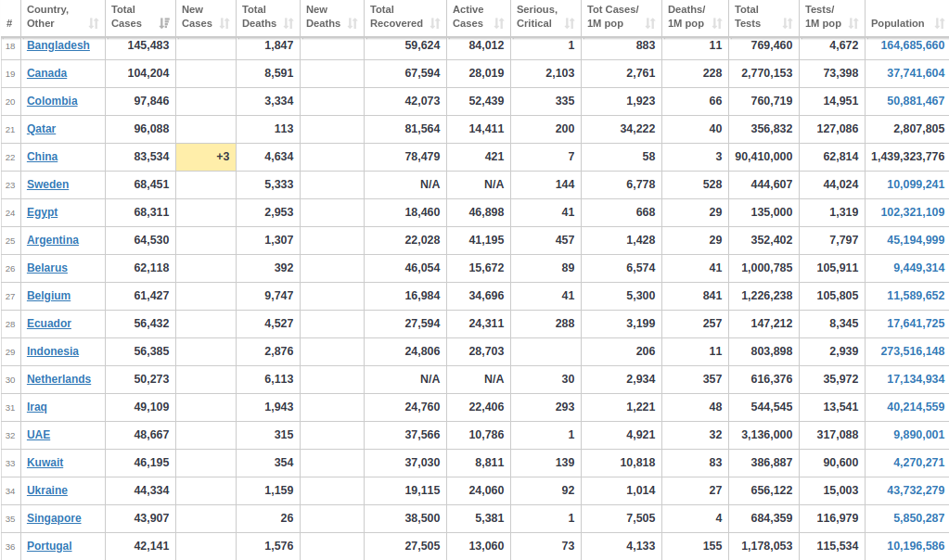Sort by Tests/1M pop arrows icon
This screenshot has height=560, width=949.
coord(854,23)
